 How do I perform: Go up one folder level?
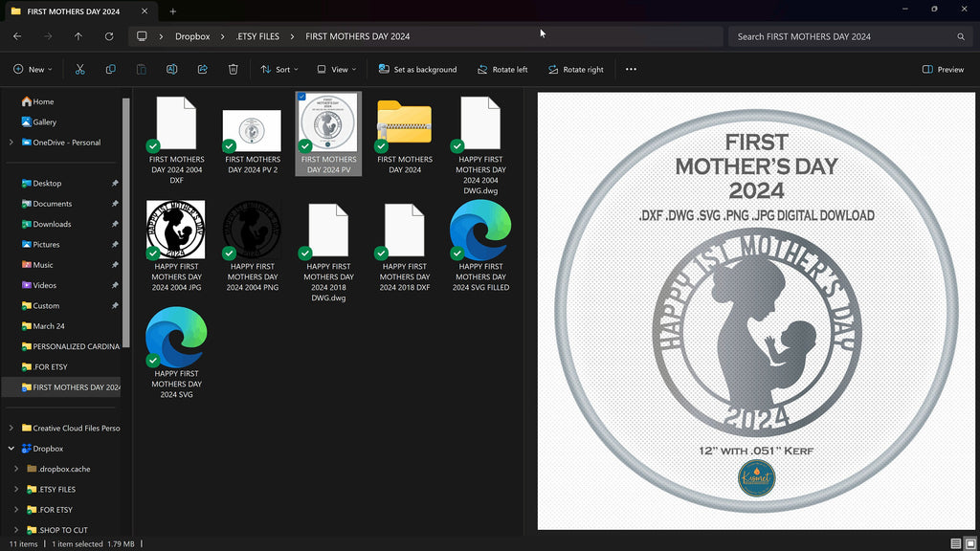pos(78,36)
